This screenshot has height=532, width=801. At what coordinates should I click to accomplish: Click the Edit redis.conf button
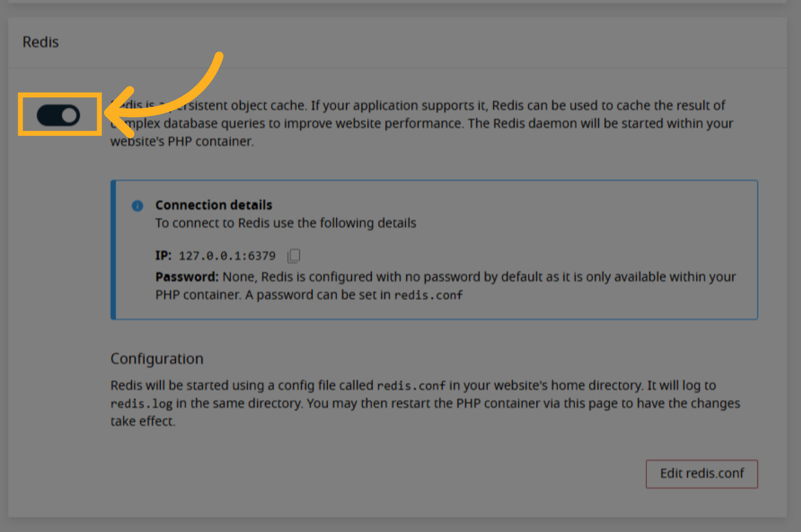(x=701, y=473)
